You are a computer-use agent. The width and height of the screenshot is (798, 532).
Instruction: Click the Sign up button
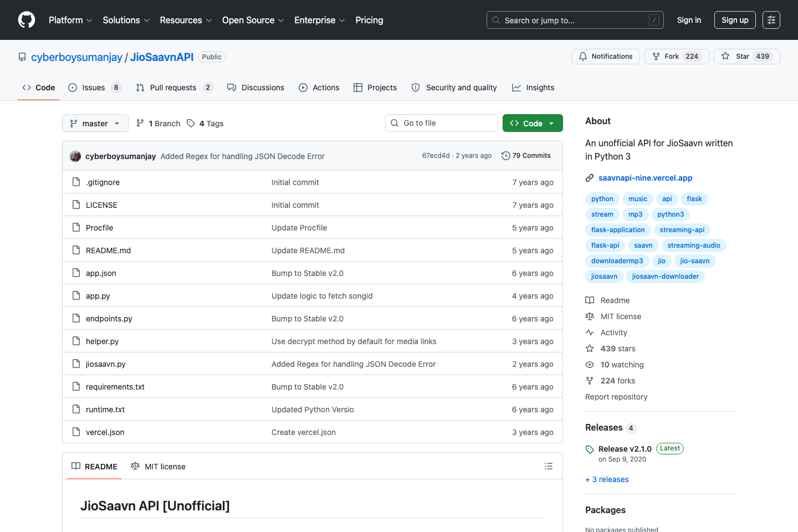(735, 20)
